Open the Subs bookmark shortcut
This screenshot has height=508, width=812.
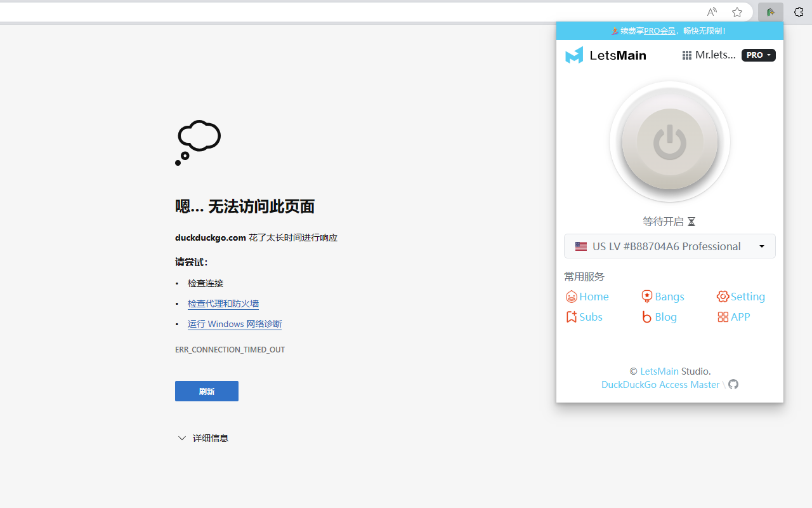[572, 317]
